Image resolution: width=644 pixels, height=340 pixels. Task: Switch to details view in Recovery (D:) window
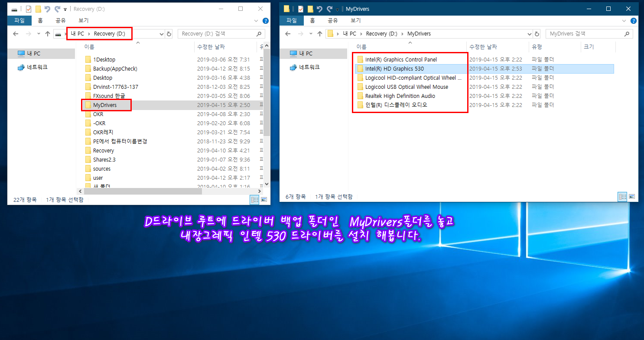(x=254, y=199)
